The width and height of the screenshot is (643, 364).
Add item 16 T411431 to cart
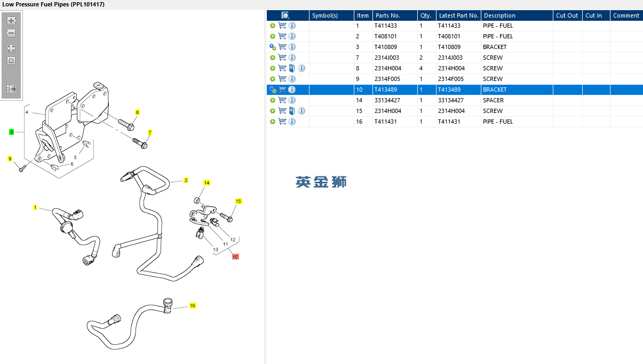click(x=282, y=122)
